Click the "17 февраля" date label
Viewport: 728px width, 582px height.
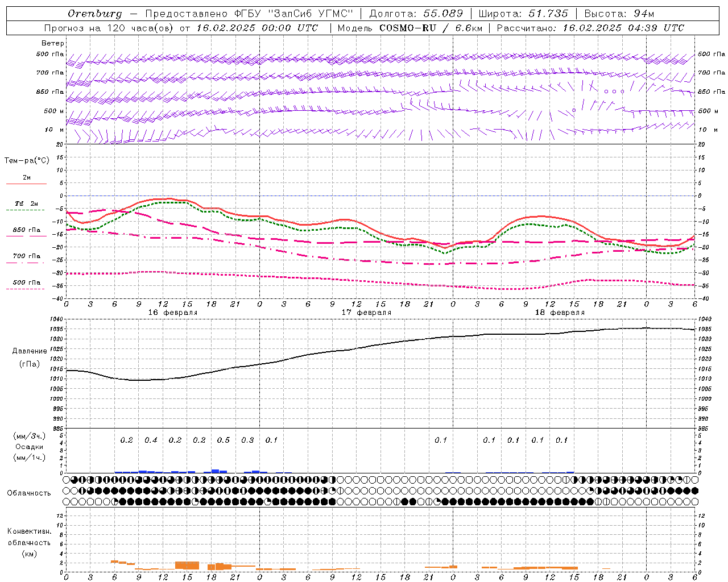366,313
